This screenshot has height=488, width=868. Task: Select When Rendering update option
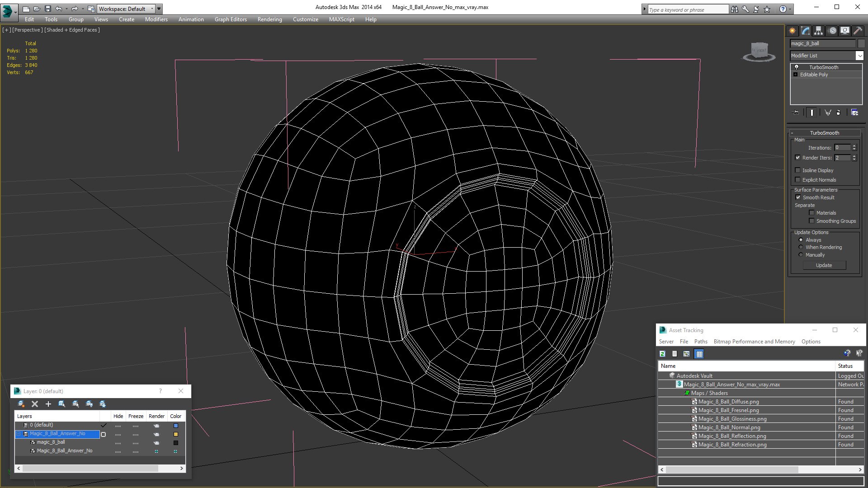pos(801,247)
